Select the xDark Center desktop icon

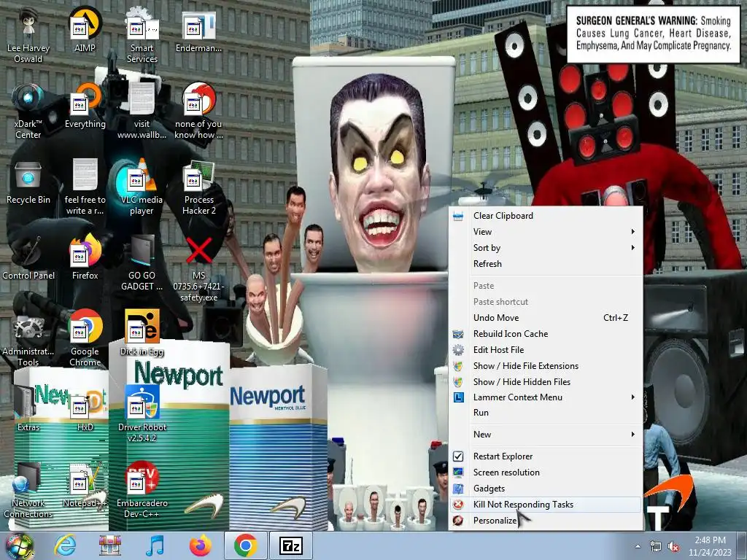pyautogui.click(x=28, y=112)
